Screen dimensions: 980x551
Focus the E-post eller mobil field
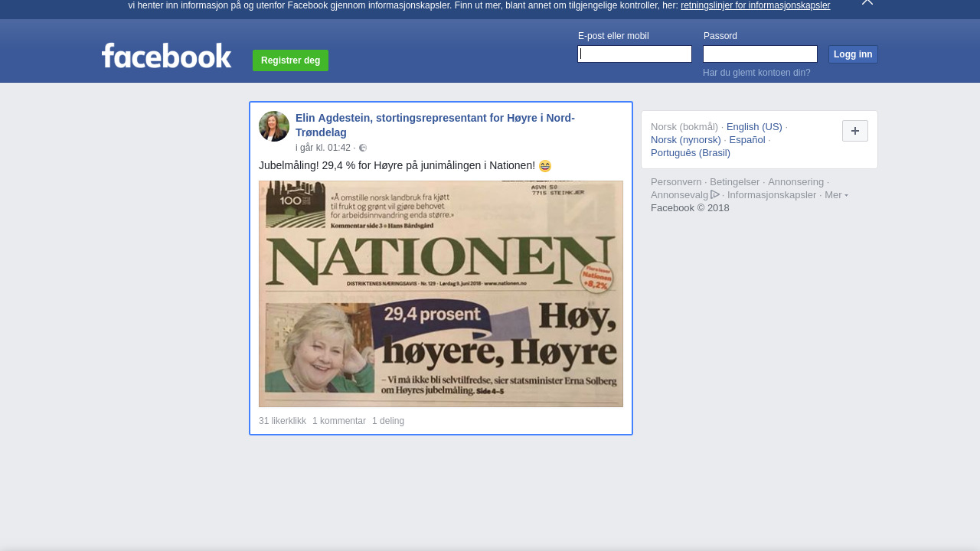click(635, 54)
